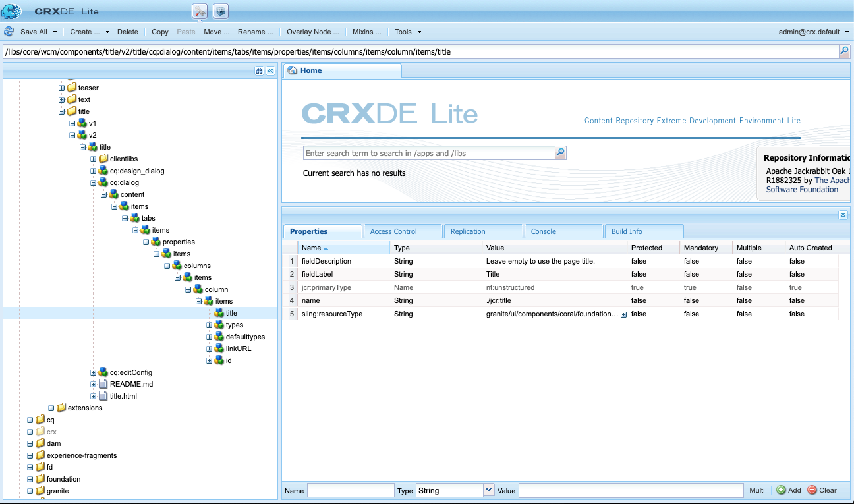The height and width of the screenshot is (504, 854).
Task: Expand the v1 node in the tree
Action: pyautogui.click(x=72, y=123)
